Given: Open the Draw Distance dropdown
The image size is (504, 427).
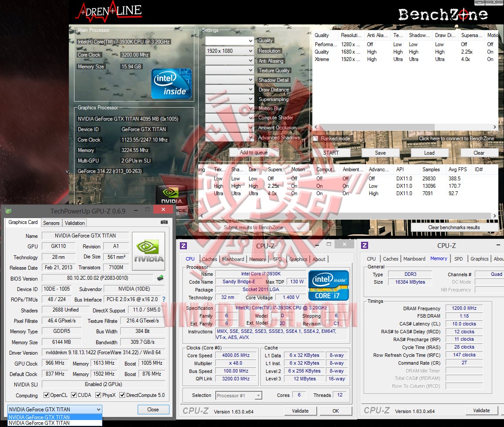Looking at the screenshot, I should 230,89.
